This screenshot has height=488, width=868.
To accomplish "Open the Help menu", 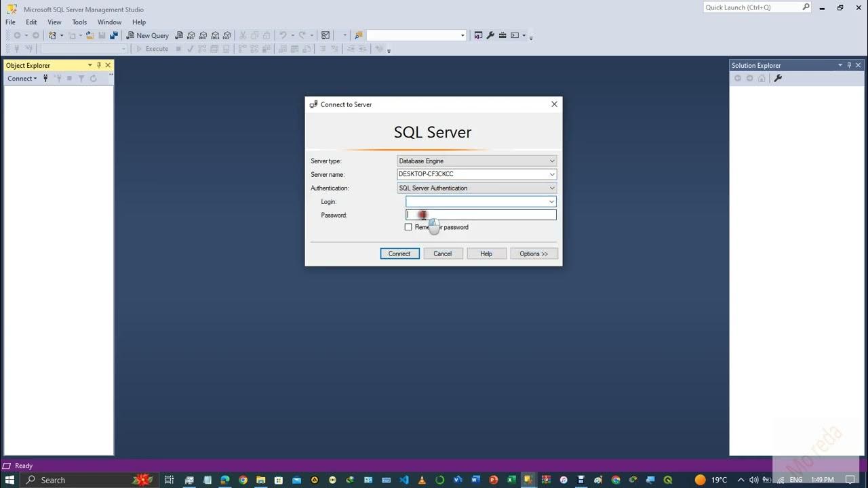I will 139,22.
